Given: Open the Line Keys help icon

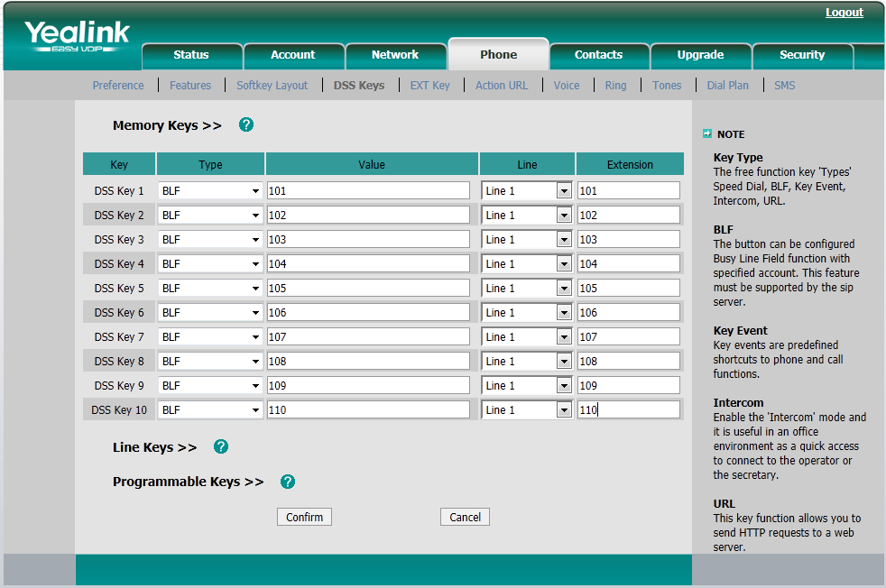Looking at the screenshot, I should pyautogui.click(x=221, y=446).
